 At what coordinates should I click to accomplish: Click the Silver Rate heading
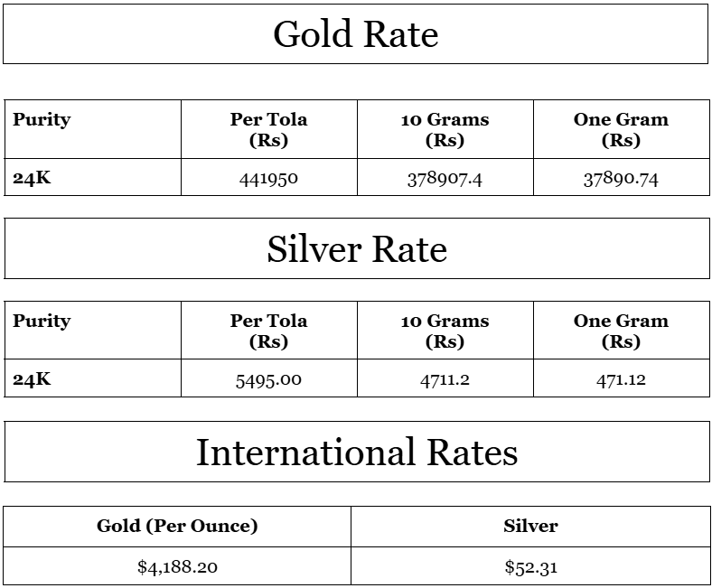(356, 249)
